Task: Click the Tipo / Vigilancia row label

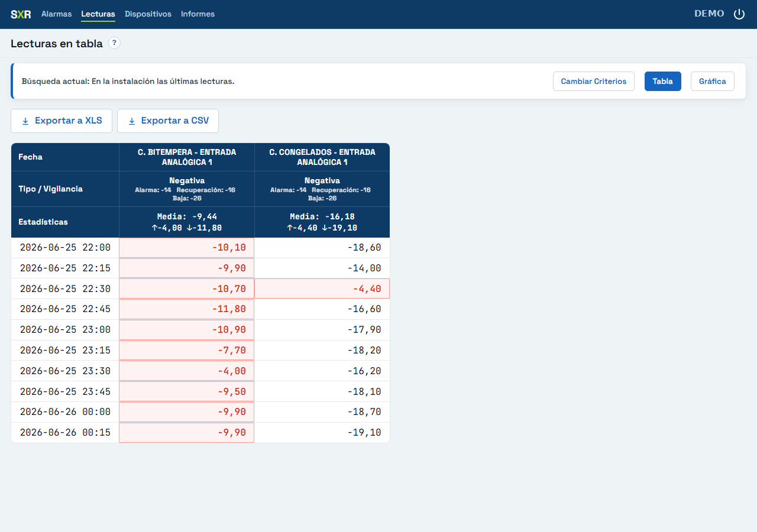Action: tap(65, 189)
